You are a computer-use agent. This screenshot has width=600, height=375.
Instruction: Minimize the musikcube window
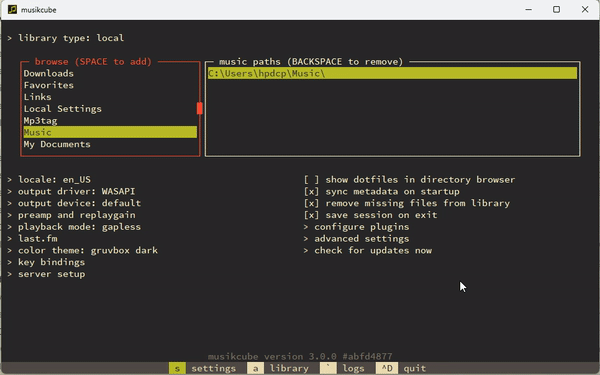(528, 10)
